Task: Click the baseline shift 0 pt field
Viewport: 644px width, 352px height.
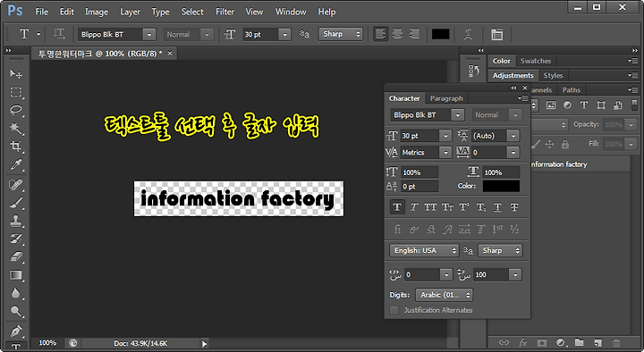Action: tap(419, 186)
